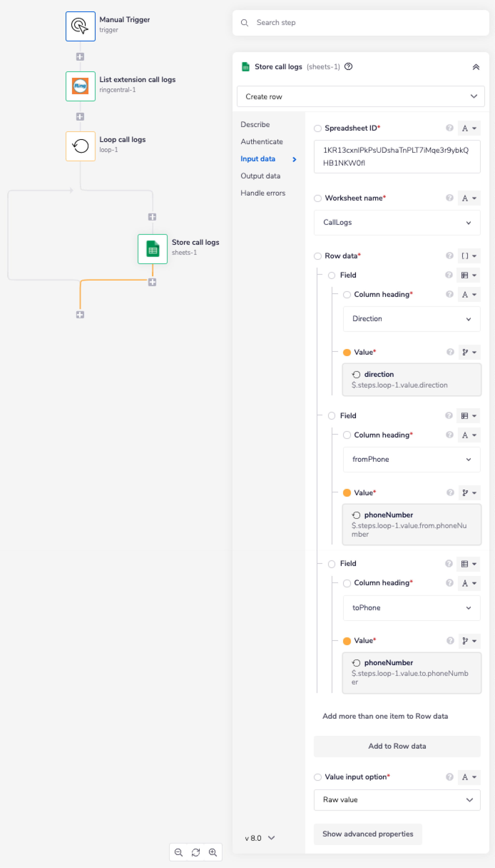The image size is (495, 868).
Task: Toggle the orange mapping dot beside direction Value
Action: [347, 352]
